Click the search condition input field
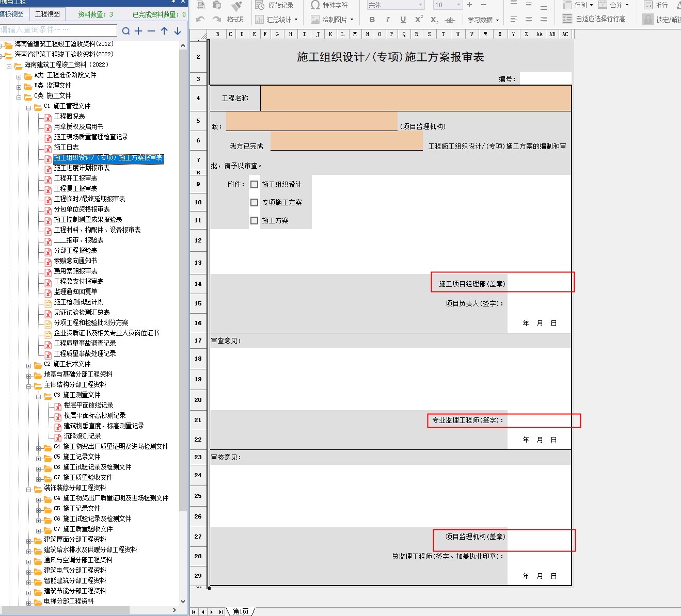Screen dimensions: 681x616 coord(58,30)
